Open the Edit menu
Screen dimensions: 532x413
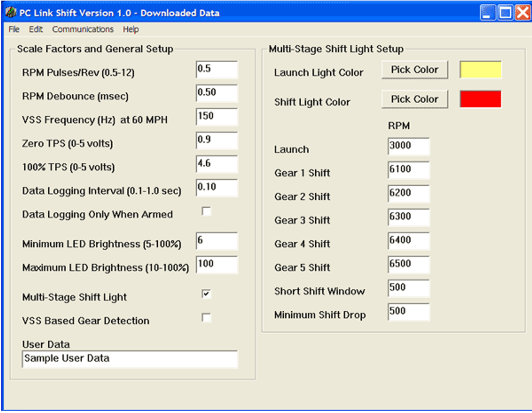36,29
